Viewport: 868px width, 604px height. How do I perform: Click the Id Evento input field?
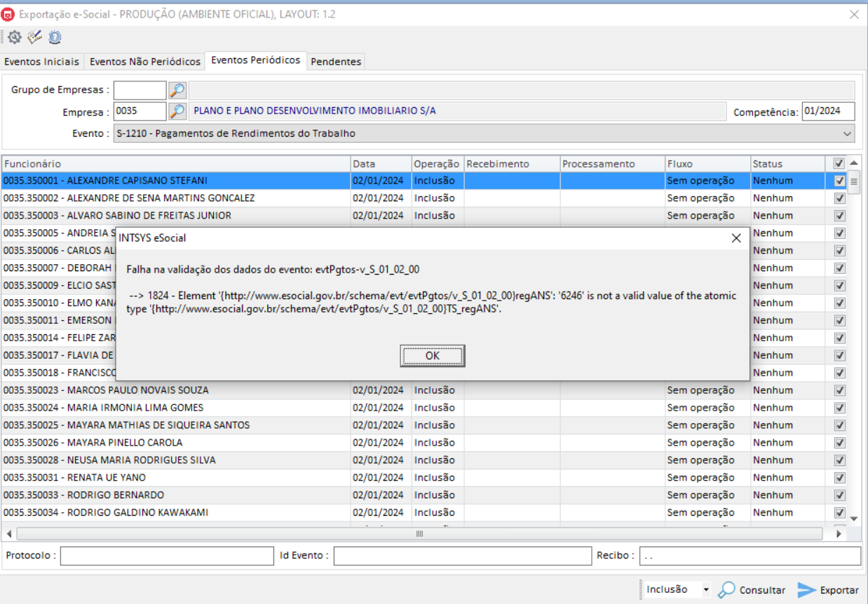pyautogui.click(x=463, y=556)
